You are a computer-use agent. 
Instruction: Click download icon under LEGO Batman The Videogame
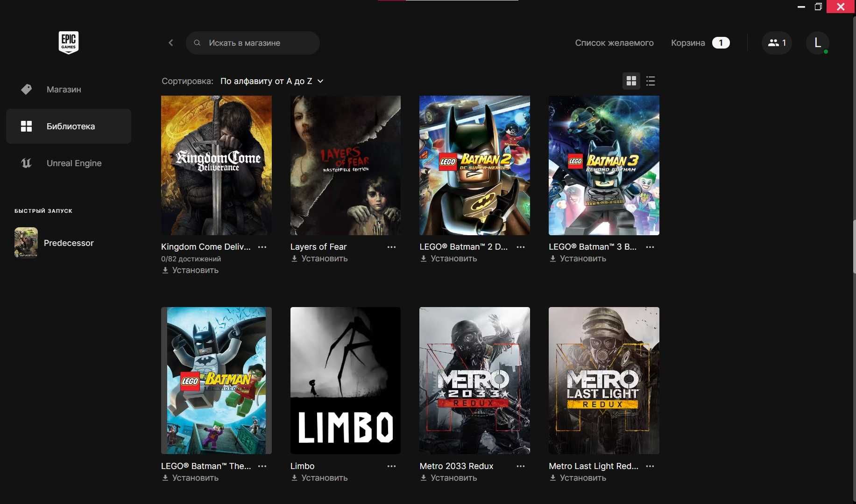[x=165, y=478]
